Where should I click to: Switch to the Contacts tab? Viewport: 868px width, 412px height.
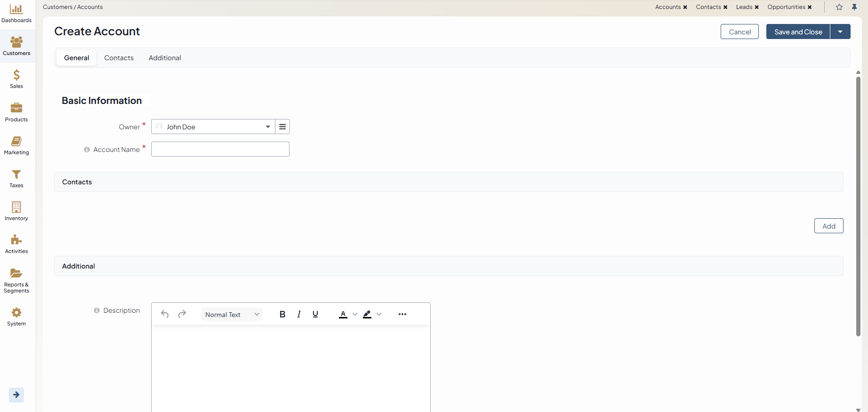click(x=119, y=58)
